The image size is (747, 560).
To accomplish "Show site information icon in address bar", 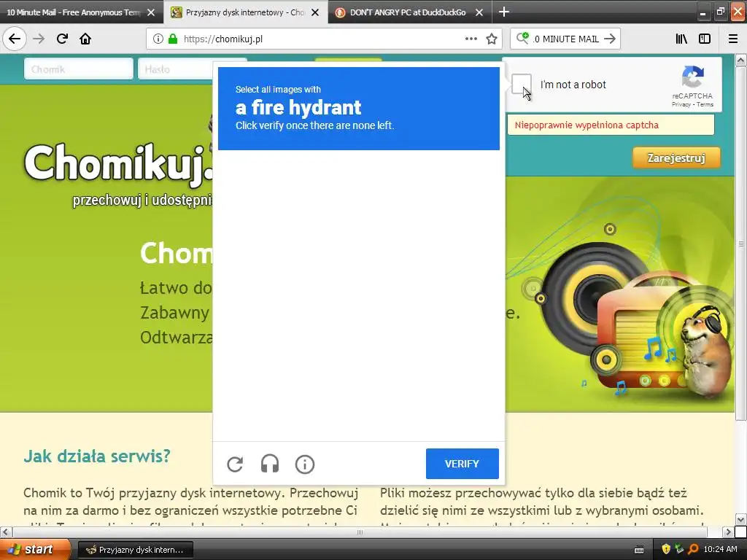I will [158, 39].
